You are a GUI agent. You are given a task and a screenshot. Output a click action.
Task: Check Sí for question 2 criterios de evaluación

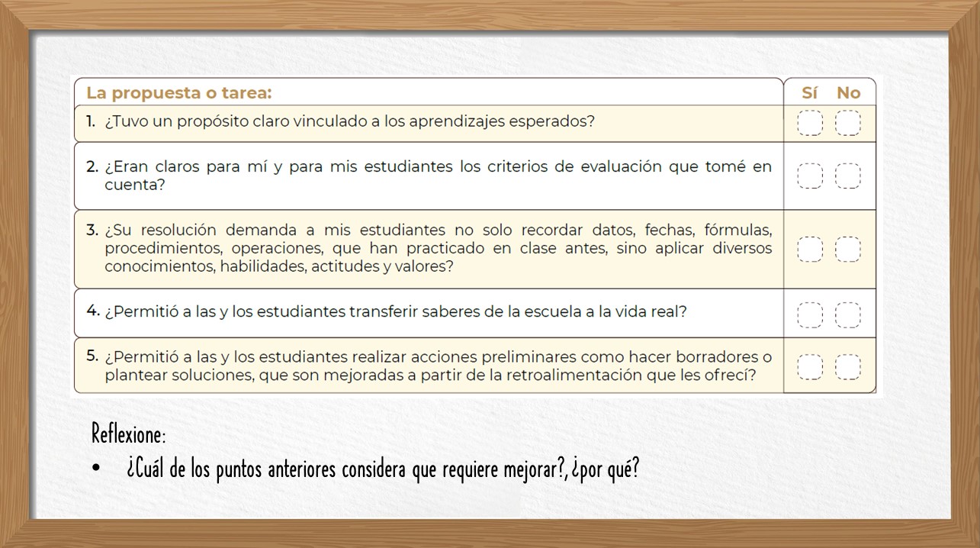[x=810, y=176]
